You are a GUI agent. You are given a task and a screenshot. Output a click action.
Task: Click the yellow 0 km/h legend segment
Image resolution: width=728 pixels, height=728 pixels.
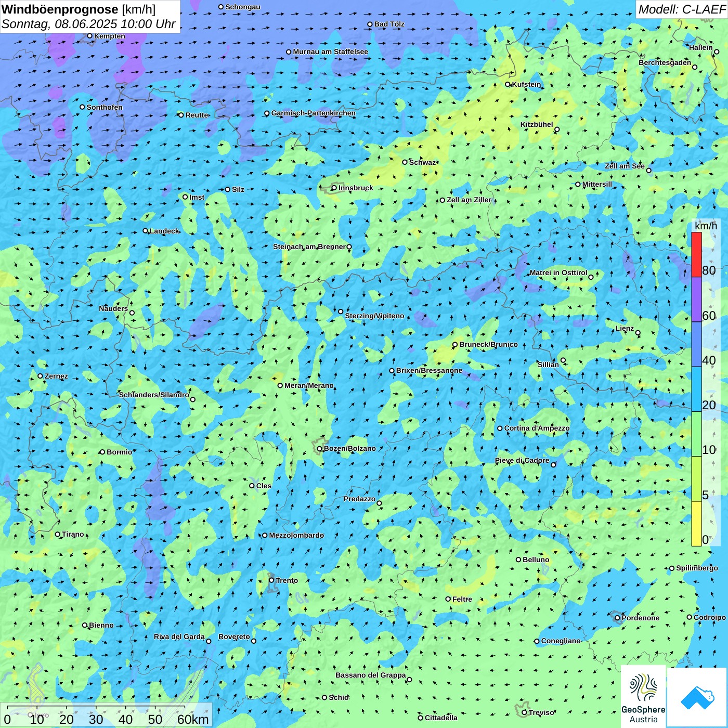point(696,524)
